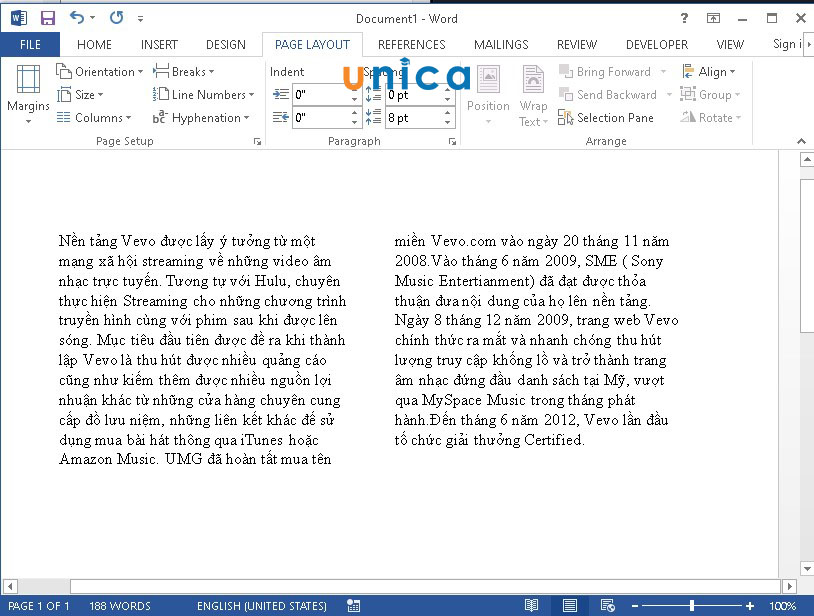Click the Wrap Text button
The height and width of the screenshot is (616, 814).
tap(533, 95)
